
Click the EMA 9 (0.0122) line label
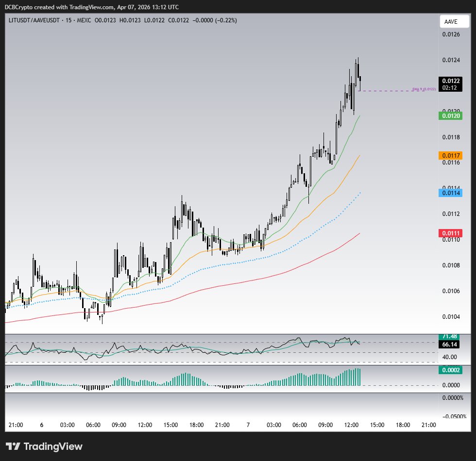pyautogui.click(x=424, y=89)
